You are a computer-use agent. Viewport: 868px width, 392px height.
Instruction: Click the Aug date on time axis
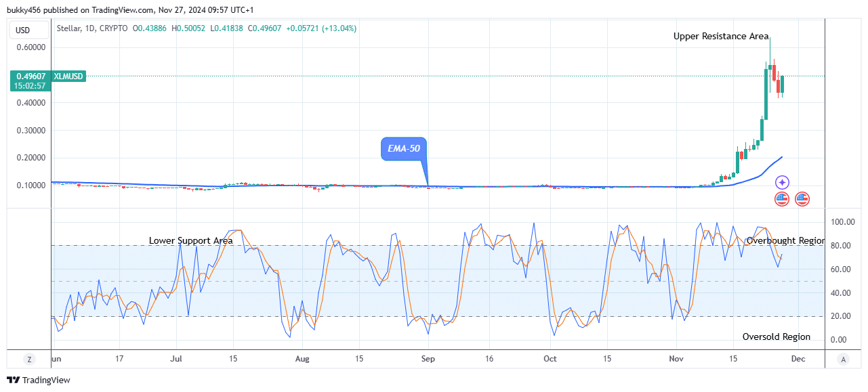point(303,359)
